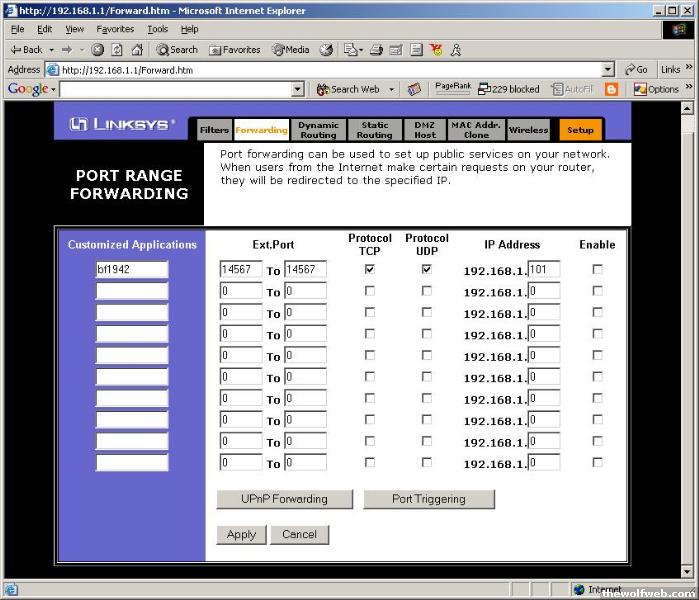
Task: Click the Print icon in toolbar
Action: tap(376, 49)
